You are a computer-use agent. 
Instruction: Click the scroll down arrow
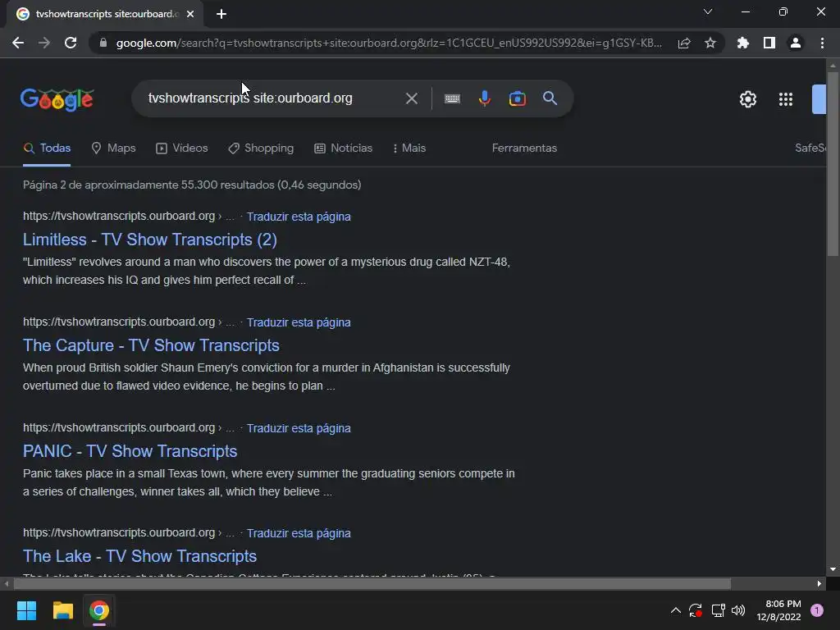833,569
